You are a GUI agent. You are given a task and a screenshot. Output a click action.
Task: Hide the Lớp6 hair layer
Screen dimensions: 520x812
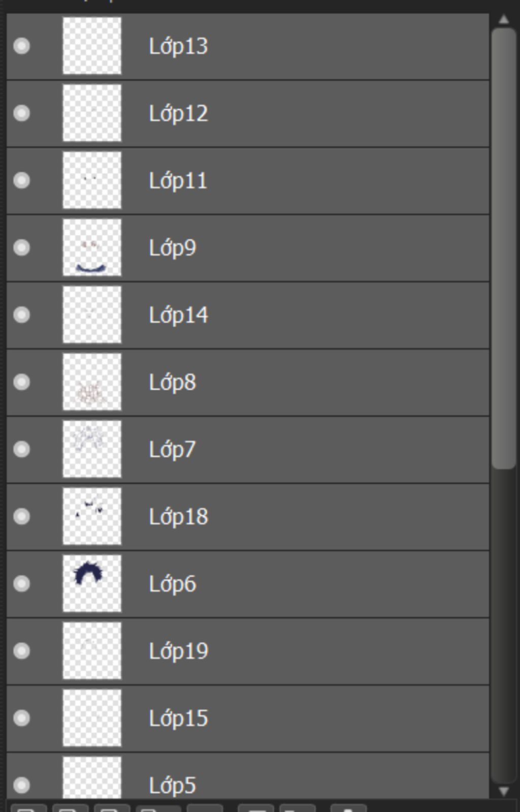coord(21,584)
